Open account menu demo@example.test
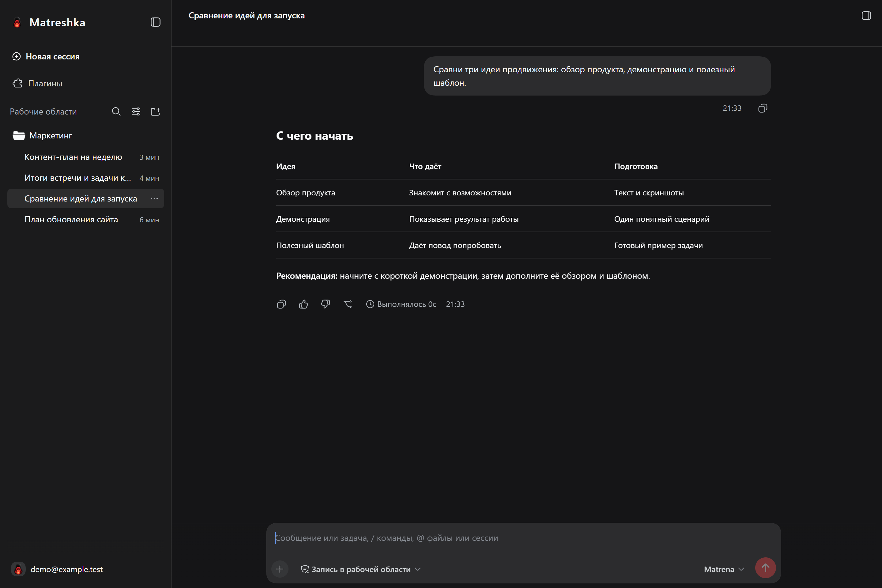The width and height of the screenshot is (882, 588). 57,569
